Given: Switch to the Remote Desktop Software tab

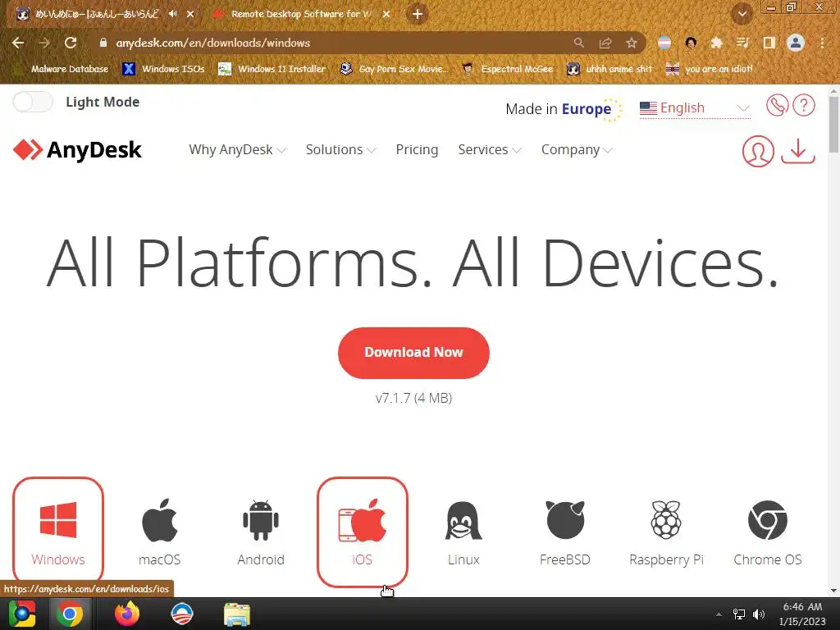Looking at the screenshot, I should tap(300, 14).
